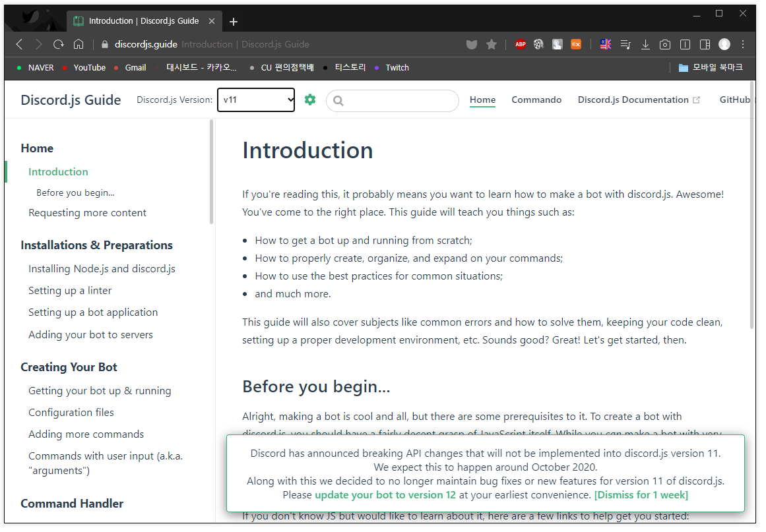Close the Discord.js Guide tab

point(212,21)
